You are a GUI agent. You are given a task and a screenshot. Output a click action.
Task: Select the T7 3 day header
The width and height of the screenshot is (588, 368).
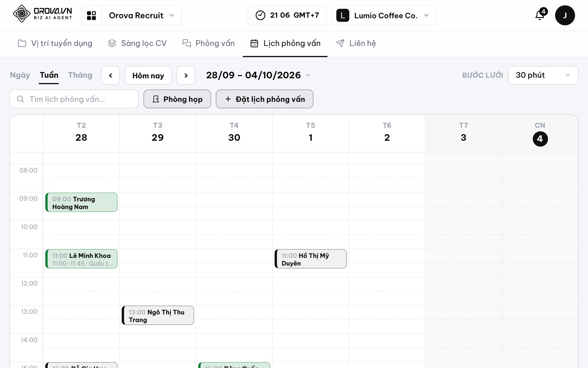point(464,133)
